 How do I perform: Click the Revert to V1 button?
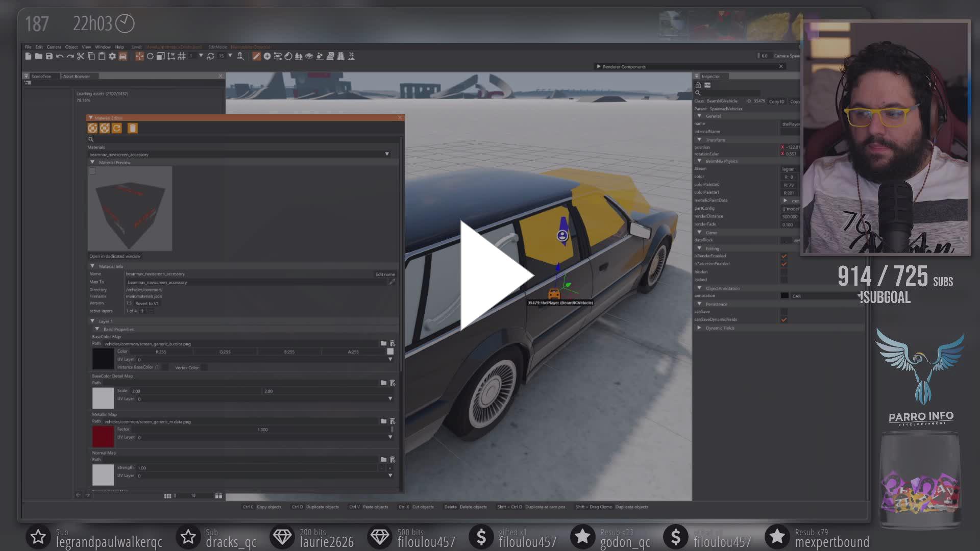pos(147,304)
